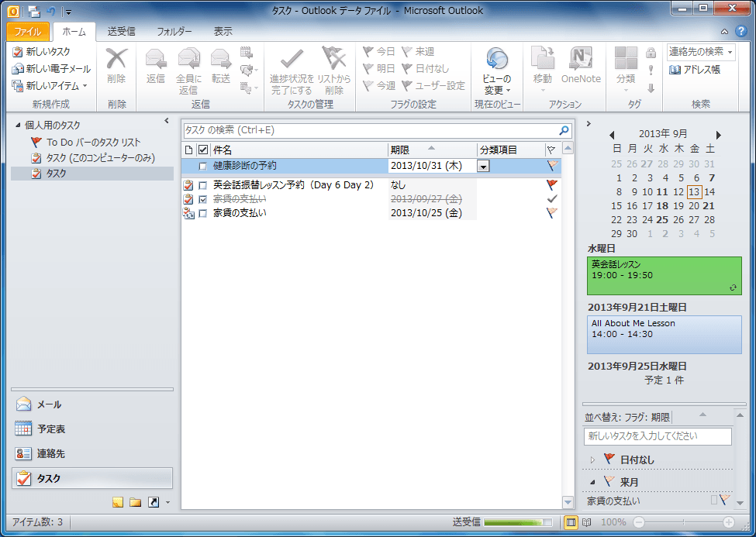756x537 pixels.
Task: Set flag to 今日
Action: pyautogui.click(x=379, y=52)
